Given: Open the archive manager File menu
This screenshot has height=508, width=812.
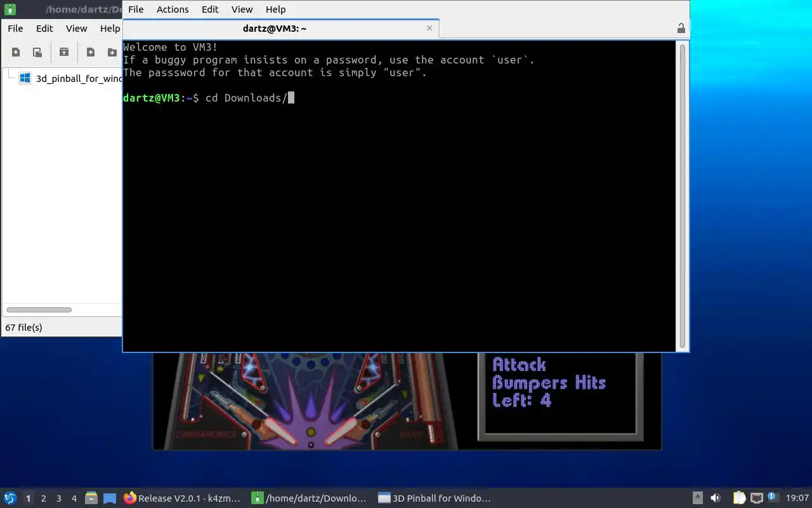Looking at the screenshot, I should pos(15,28).
